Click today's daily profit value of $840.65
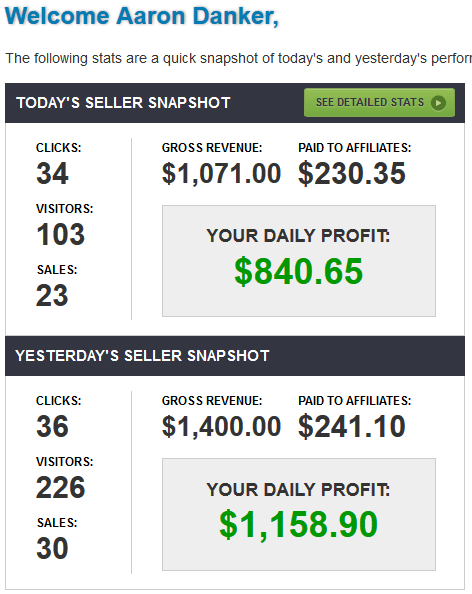The width and height of the screenshot is (472, 594). point(299,271)
